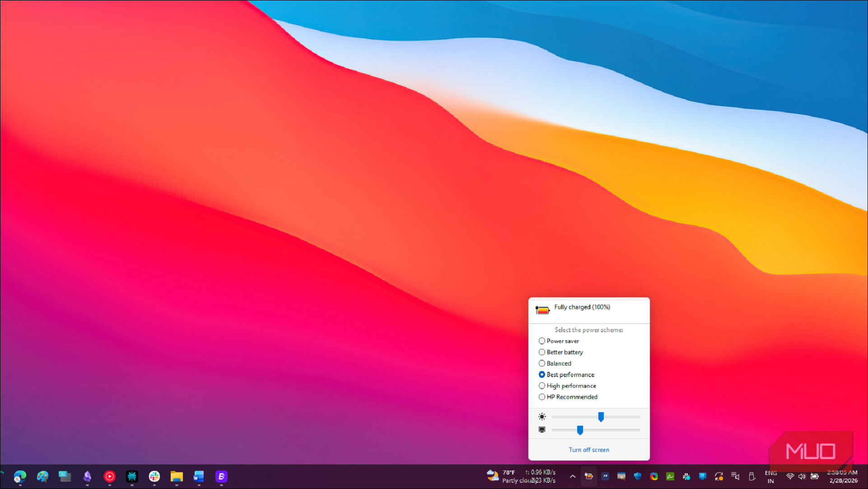The width and height of the screenshot is (868, 489).
Task: Click the Slack tray icon with badge
Action: click(x=686, y=476)
